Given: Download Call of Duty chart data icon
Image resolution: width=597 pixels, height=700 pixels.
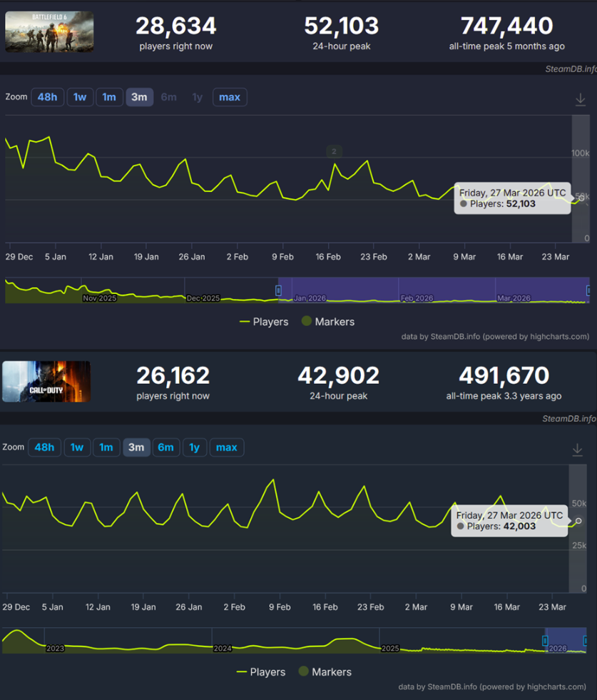Looking at the screenshot, I should pos(577,450).
